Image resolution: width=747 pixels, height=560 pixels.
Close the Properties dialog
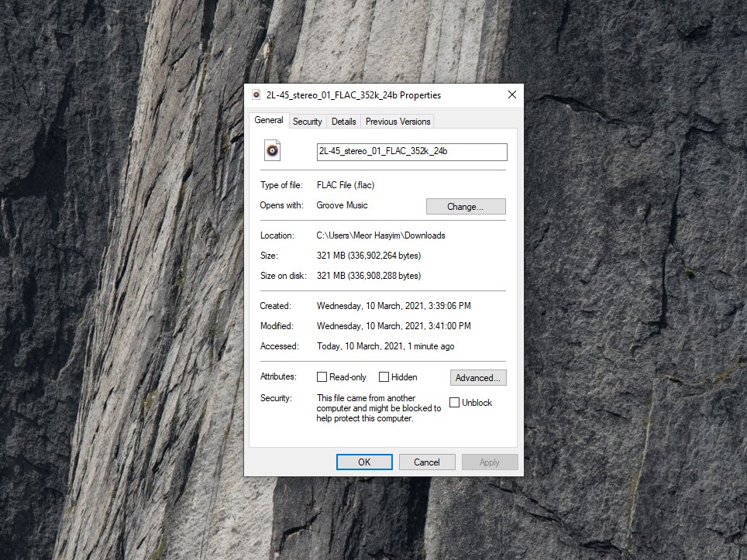(512, 94)
